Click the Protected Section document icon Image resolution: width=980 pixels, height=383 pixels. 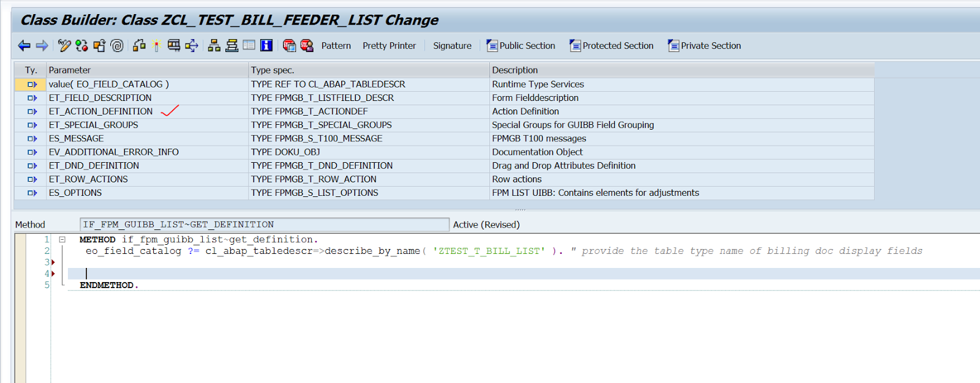575,45
